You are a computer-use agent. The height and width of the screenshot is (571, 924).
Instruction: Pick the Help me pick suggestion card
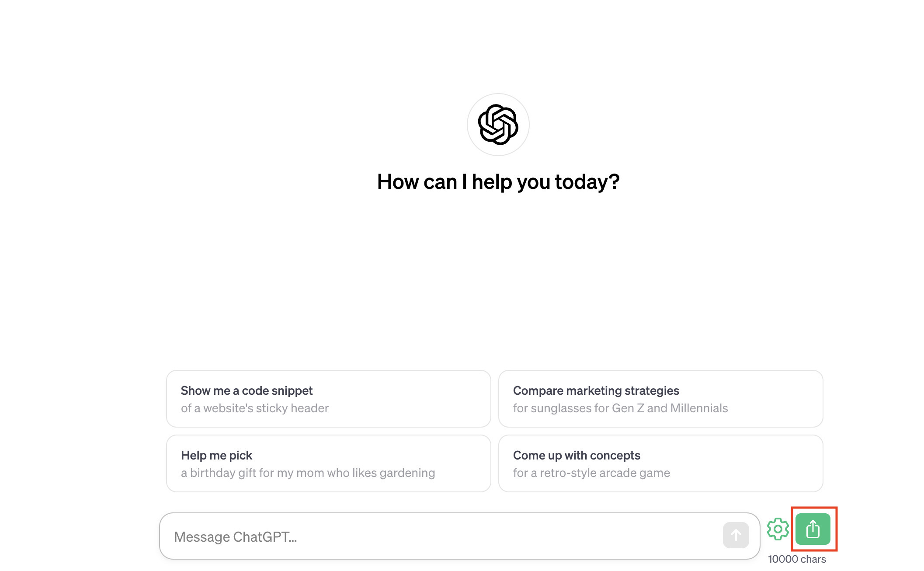pyautogui.click(x=328, y=463)
